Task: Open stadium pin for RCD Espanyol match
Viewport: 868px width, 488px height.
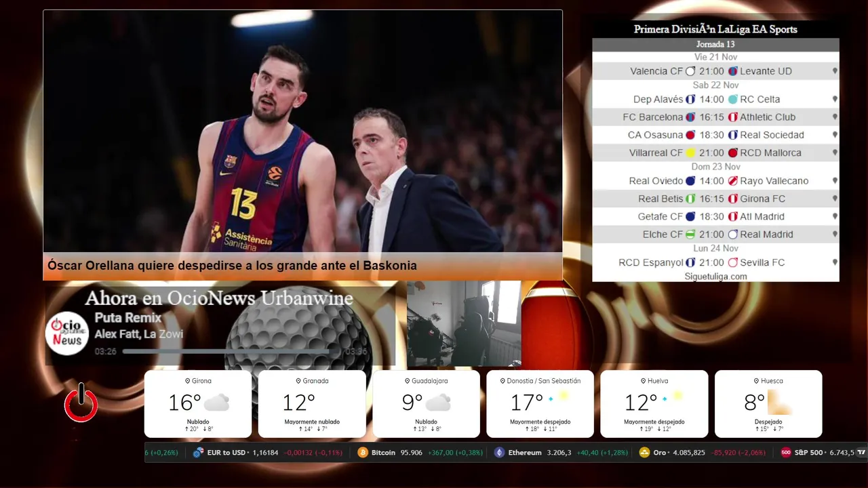Action: click(835, 262)
